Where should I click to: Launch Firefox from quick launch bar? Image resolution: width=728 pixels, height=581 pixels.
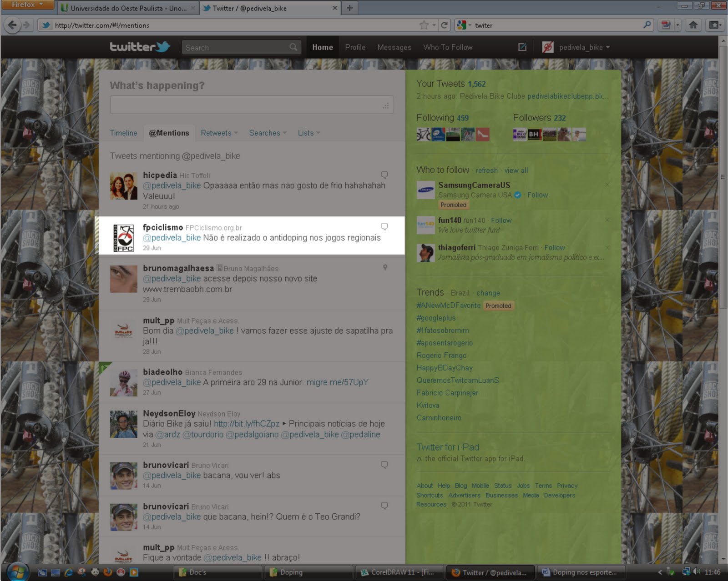pyautogui.click(x=108, y=572)
